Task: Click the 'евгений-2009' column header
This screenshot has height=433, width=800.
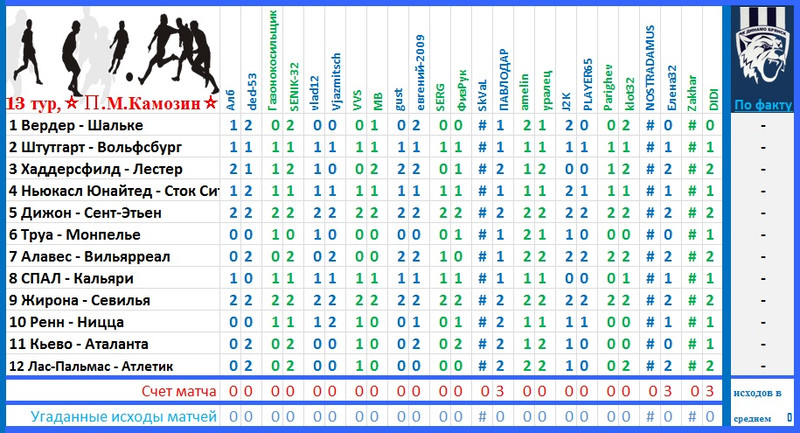Action: (x=419, y=72)
